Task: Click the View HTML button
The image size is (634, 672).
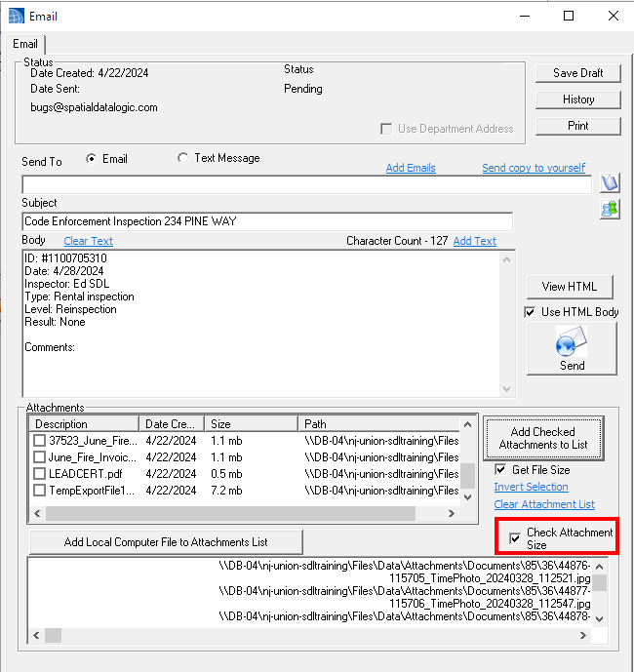Action: [570, 287]
